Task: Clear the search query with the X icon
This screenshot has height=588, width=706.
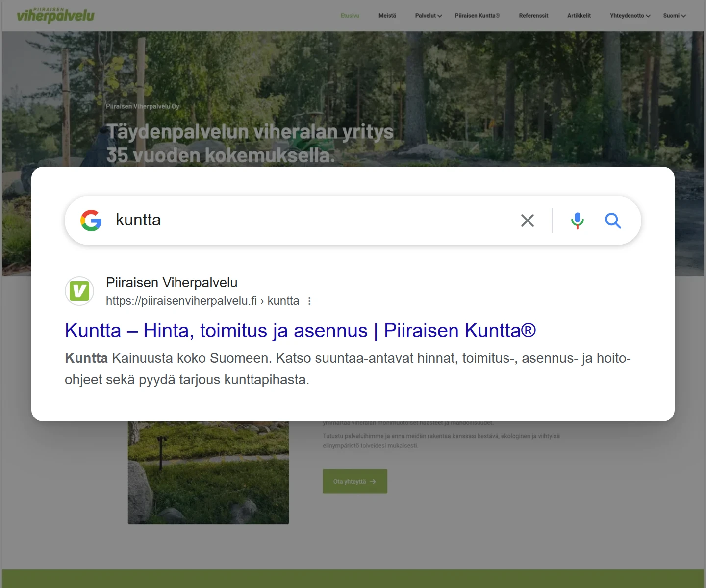Action: 528,220
